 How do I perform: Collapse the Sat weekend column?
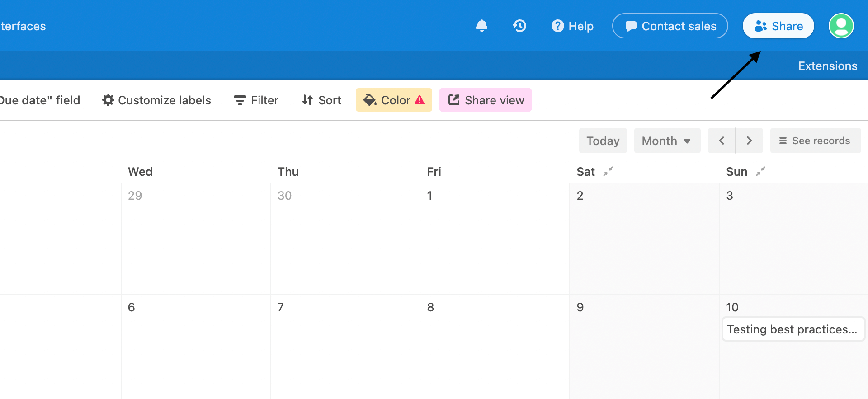pyautogui.click(x=608, y=171)
